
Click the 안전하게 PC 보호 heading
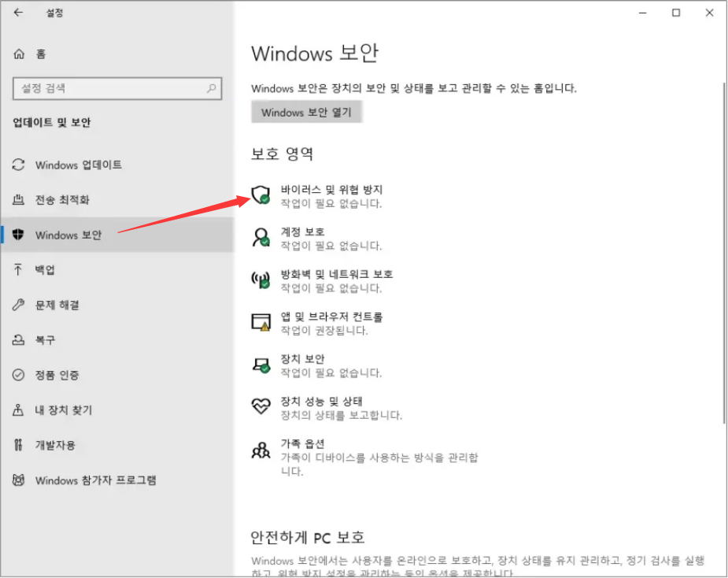308,538
